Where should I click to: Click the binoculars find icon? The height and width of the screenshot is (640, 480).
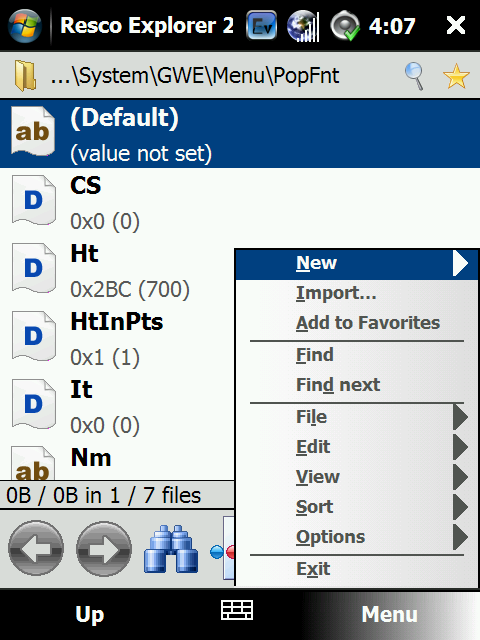click(171, 549)
